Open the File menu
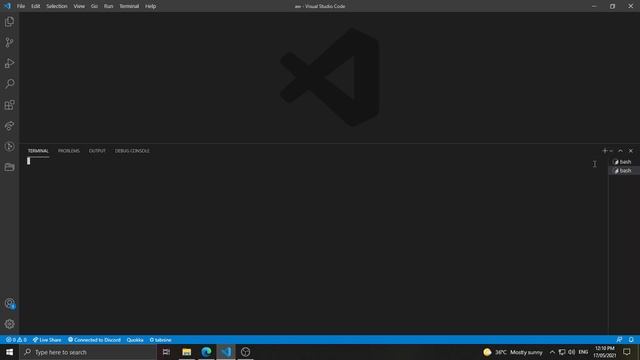Image resolution: width=640 pixels, height=360 pixels. pyautogui.click(x=21, y=6)
